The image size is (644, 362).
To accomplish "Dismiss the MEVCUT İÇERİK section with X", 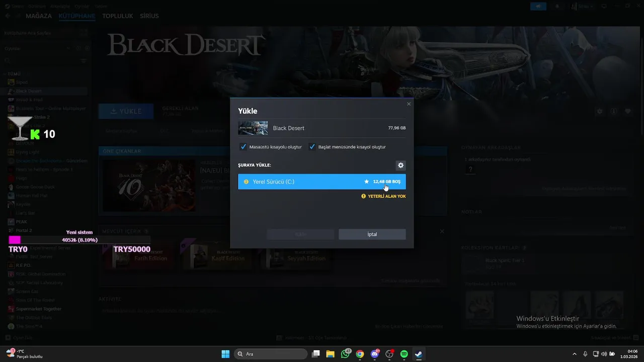I will (x=442, y=231).
